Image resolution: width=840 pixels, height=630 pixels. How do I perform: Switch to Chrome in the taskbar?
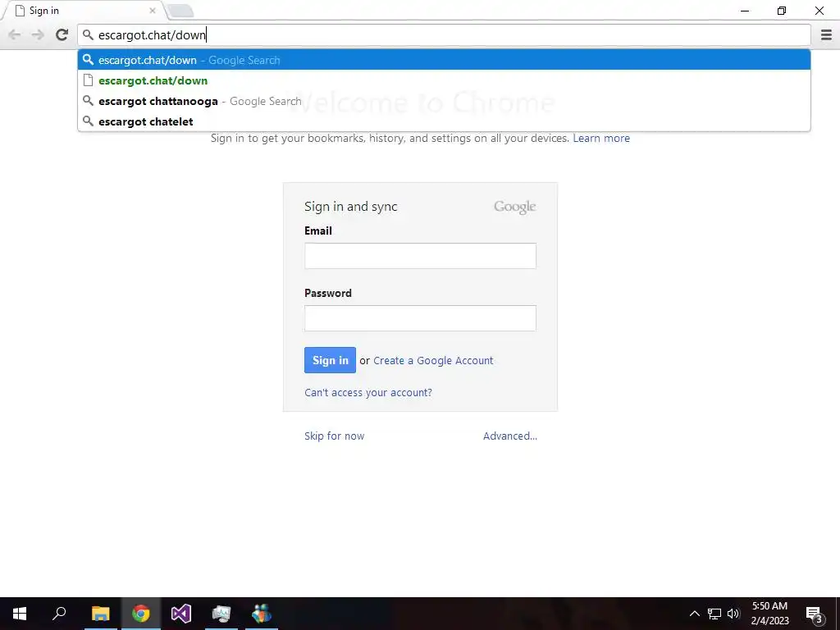(x=141, y=614)
